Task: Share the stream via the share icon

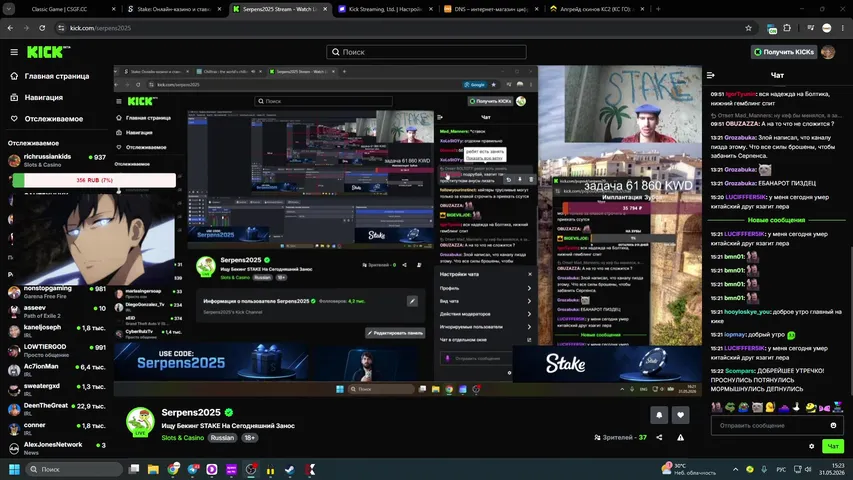Action: [x=659, y=438]
